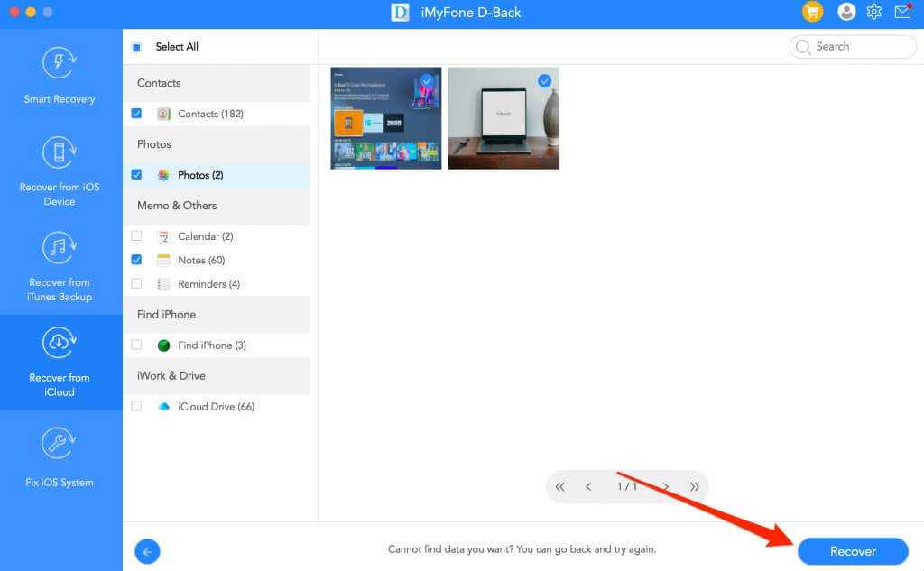The image size is (924, 571).
Task: Select the laptop on desk photo thumbnail
Action: [504, 118]
